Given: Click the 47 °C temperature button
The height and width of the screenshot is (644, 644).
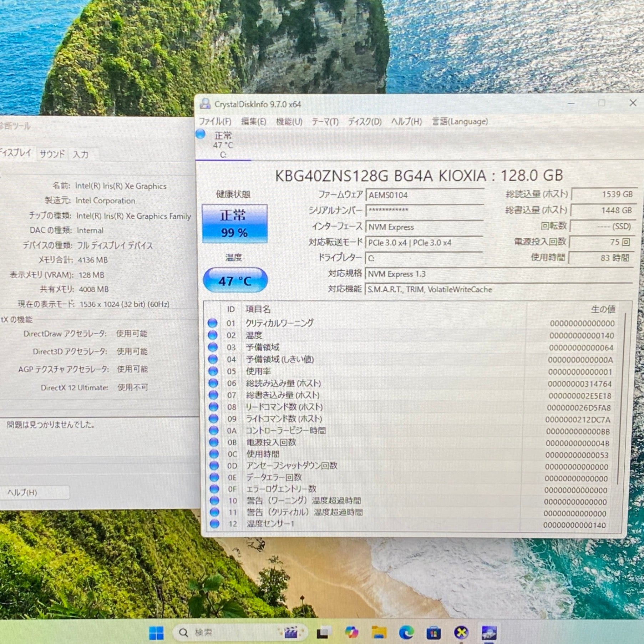Looking at the screenshot, I should click(x=235, y=281).
